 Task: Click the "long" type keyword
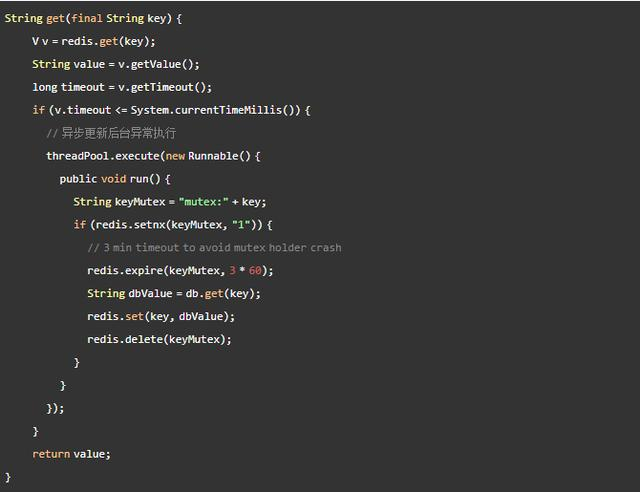coord(44,87)
